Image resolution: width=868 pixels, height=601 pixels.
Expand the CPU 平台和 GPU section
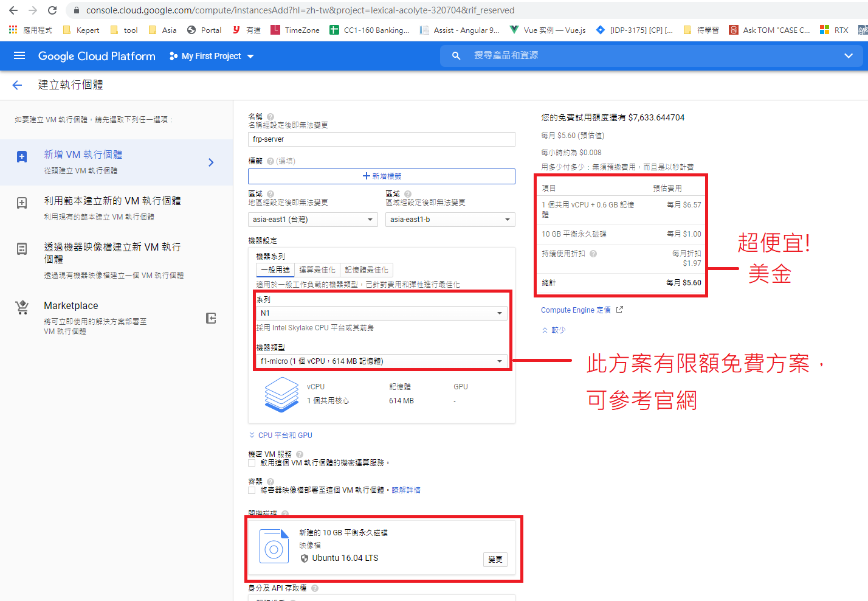(x=281, y=436)
